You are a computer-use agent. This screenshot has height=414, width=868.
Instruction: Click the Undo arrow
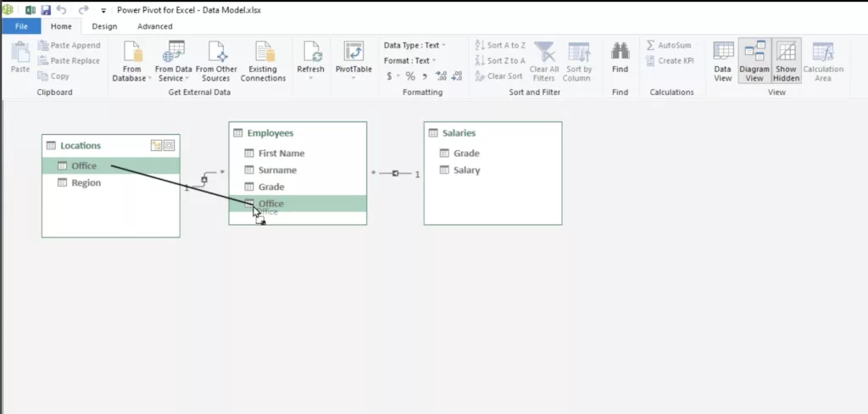tap(61, 10)
